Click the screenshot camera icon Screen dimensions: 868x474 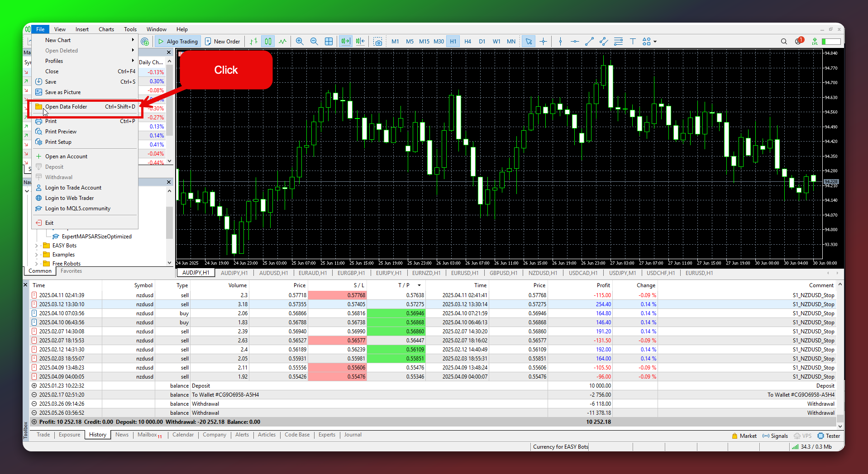pyautogui.click(x=378, y=42)
